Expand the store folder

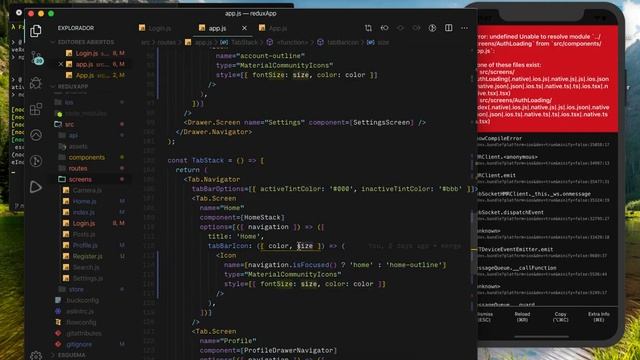(x=76, y=289)
